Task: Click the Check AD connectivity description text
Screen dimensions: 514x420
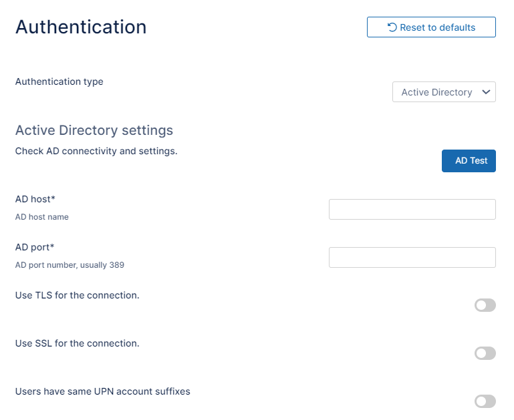Action: click(96, 151)
